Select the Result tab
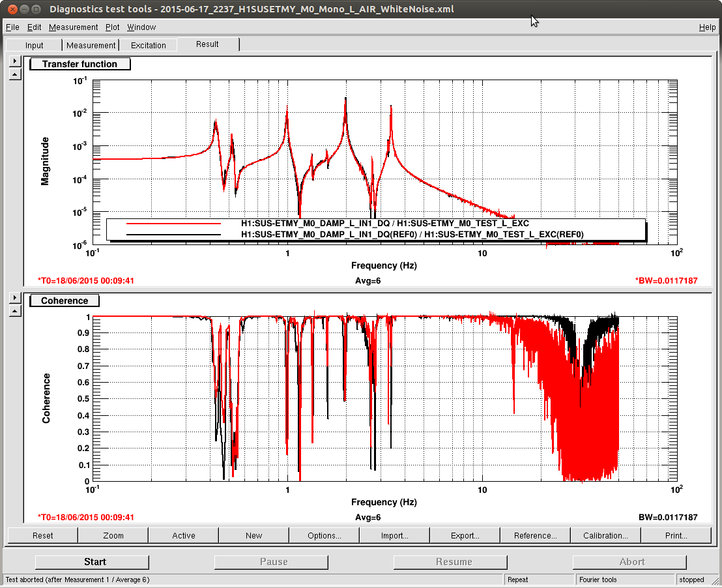This screenshot has height=588, width=722. 207,44
